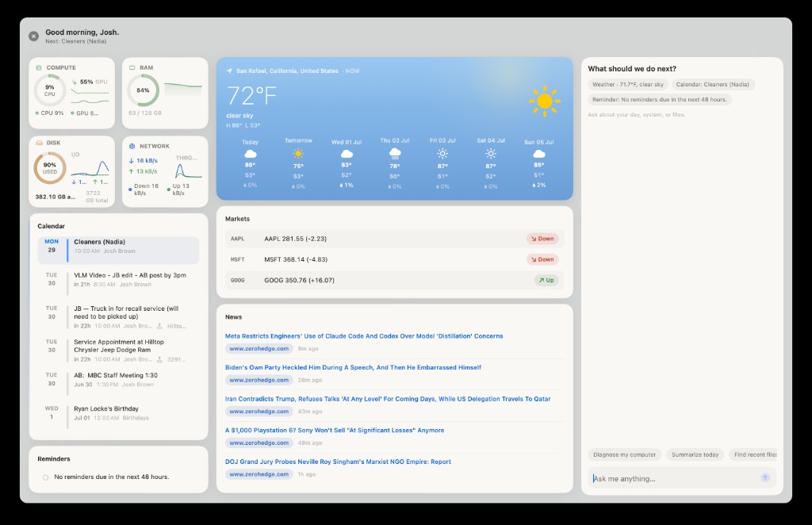This screenshot has height=525, width=812.
Task: Toggle the reminder circle for no reminders
Action: tap(45, 477)
